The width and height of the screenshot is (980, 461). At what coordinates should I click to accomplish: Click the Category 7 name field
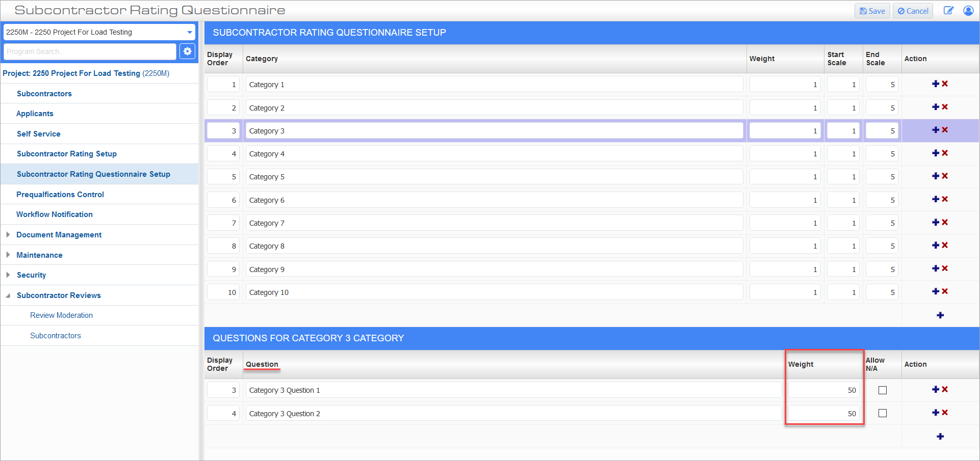point(494,223)
